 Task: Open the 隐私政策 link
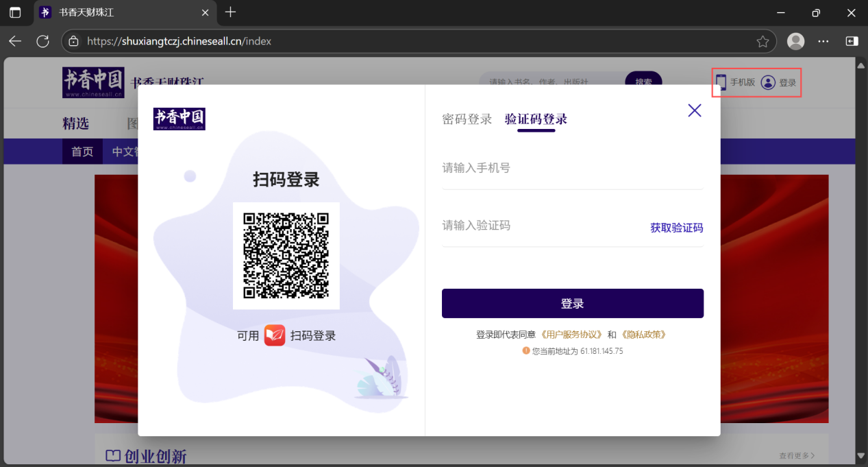pos(643,335)
